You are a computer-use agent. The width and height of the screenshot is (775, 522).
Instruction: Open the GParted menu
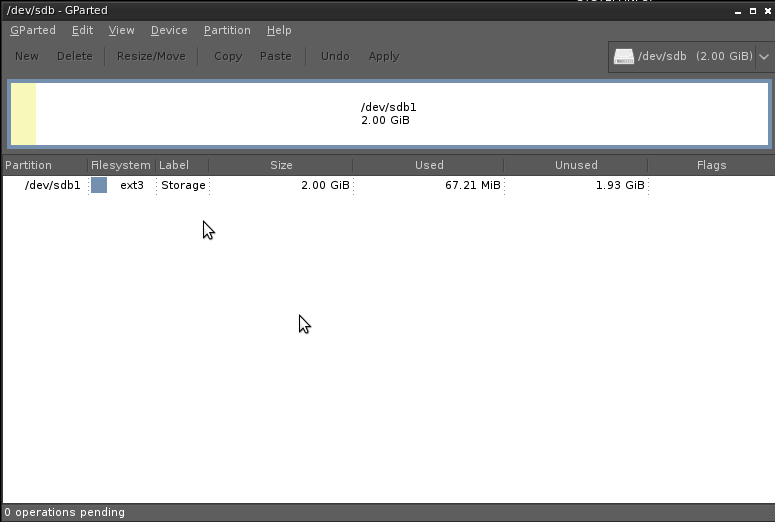pos(33,30)
